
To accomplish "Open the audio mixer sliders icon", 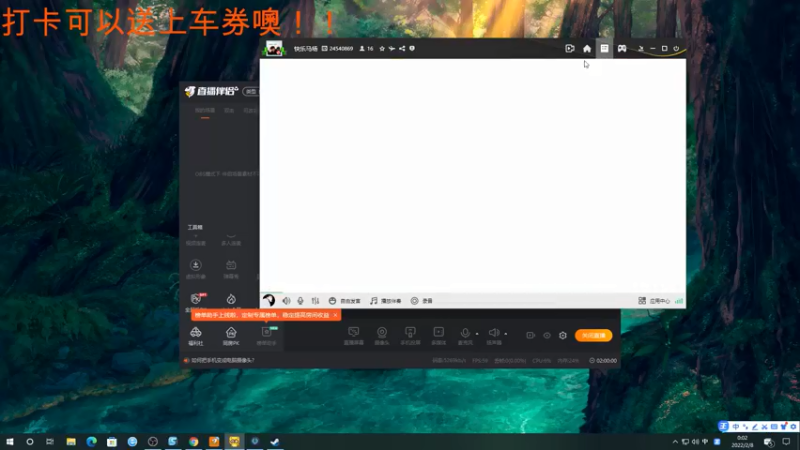I will (315, 301).
